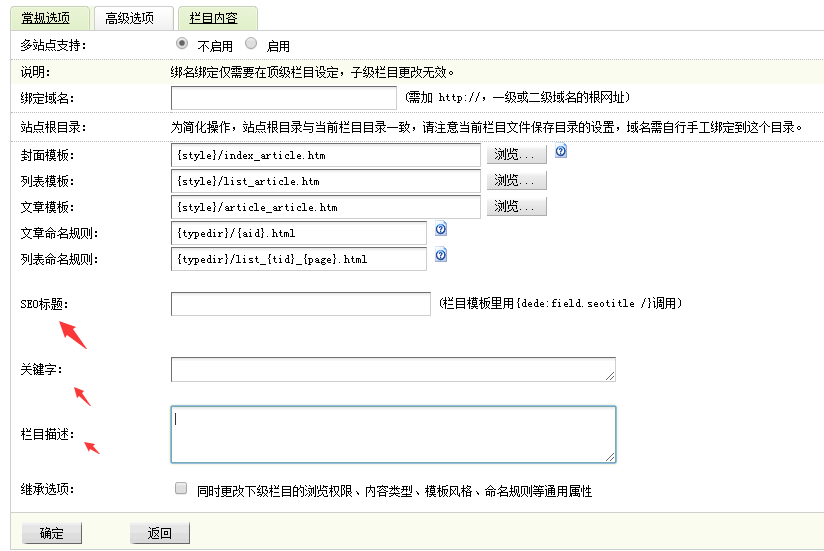The width and height of the screenshot is (824, 551).
Task: Open help icon next to 列表命名规则 field
Action: [x=441, y=255]
